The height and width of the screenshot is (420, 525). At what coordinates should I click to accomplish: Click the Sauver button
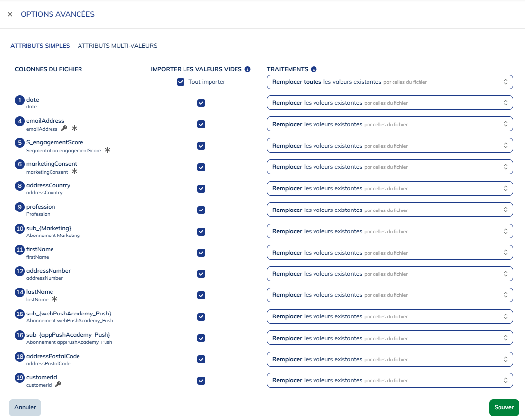(x=504, y=407)
